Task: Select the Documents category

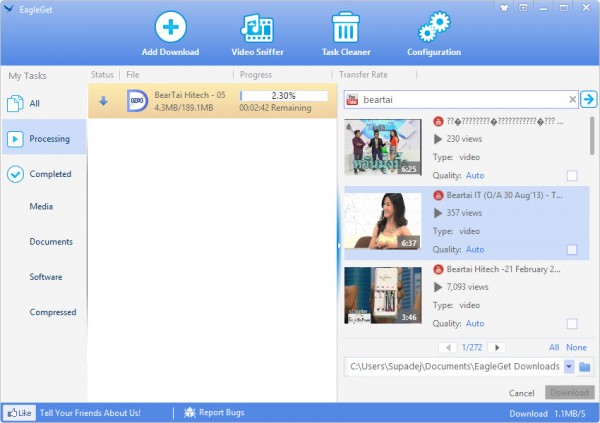Action: pyautogui.click(x=51, y=242)
